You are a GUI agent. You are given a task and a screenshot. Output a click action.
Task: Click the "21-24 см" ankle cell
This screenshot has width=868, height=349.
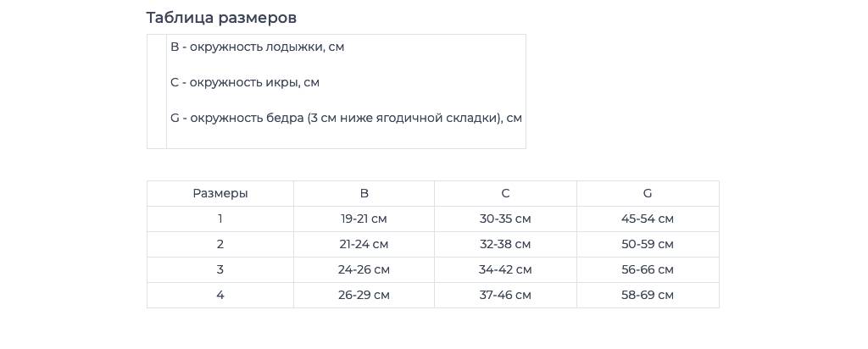364,245
